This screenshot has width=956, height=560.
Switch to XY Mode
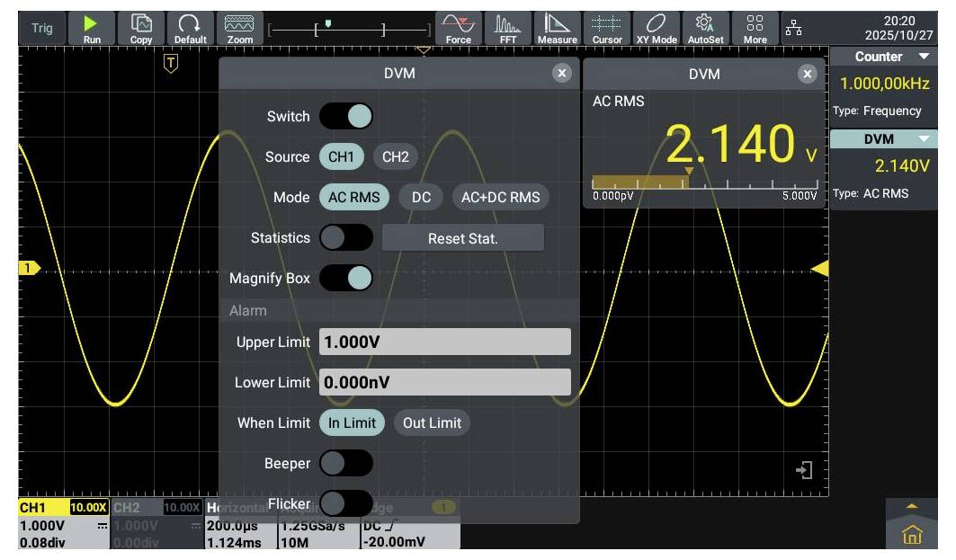click(657, 27)
